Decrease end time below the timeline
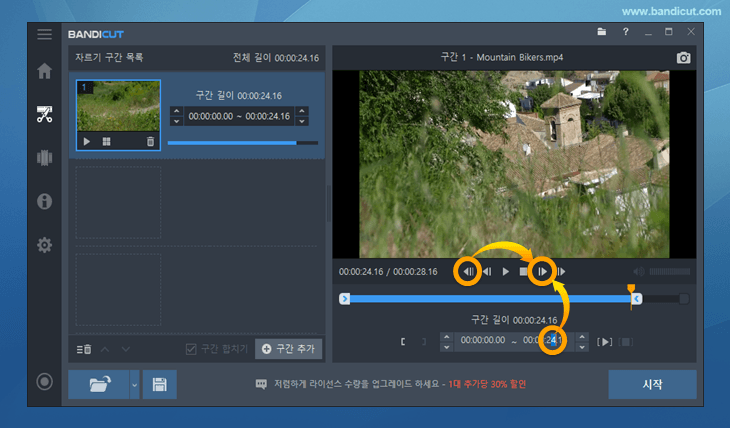This screenshot has height=428, width=730. (x=582, y=347)
